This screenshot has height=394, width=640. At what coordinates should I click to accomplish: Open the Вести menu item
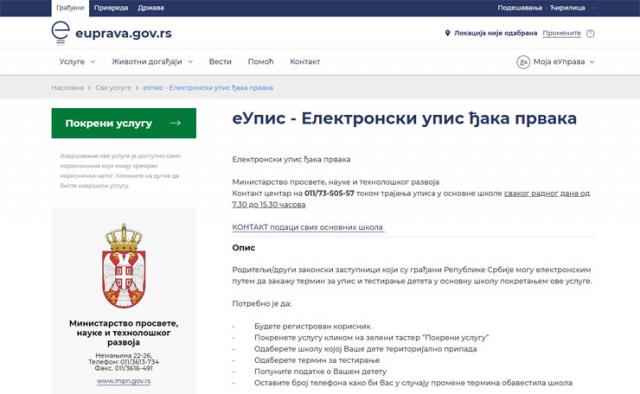220,62
